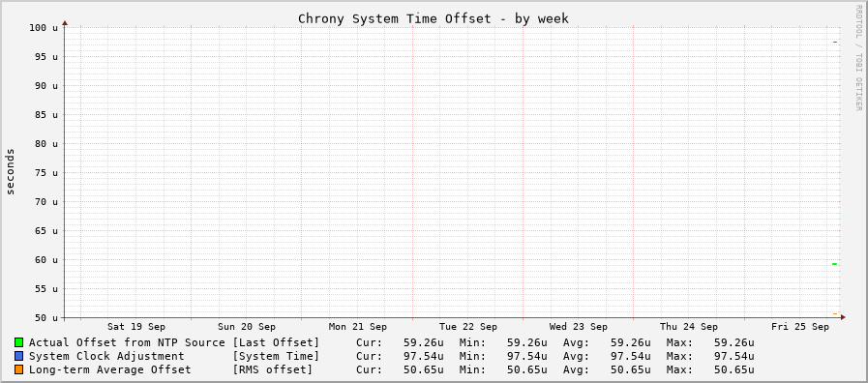Click the Avg value 59.26u in Actual Offset row
The width and height of the screenshot is (868, 383).
(631, 342)
